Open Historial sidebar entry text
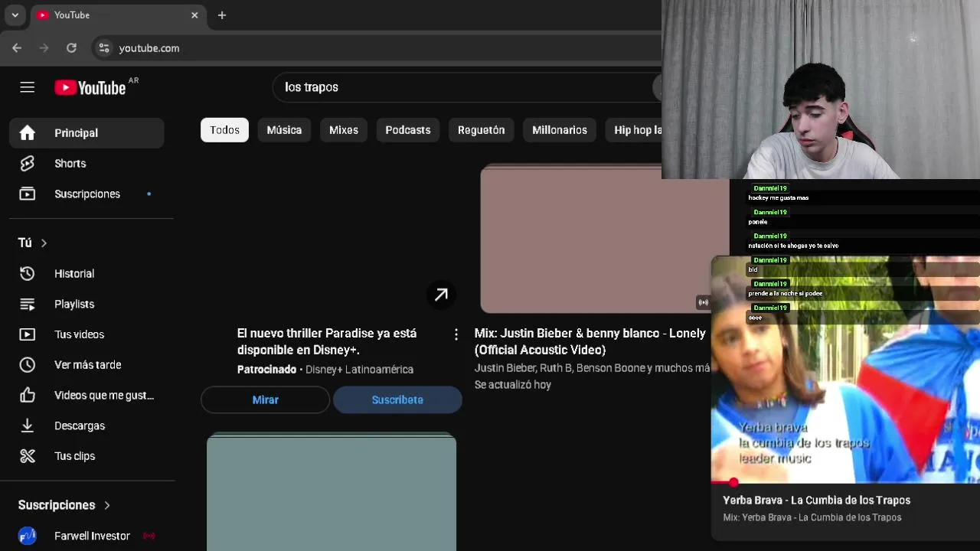980x551 pixels. click(74, 274)
